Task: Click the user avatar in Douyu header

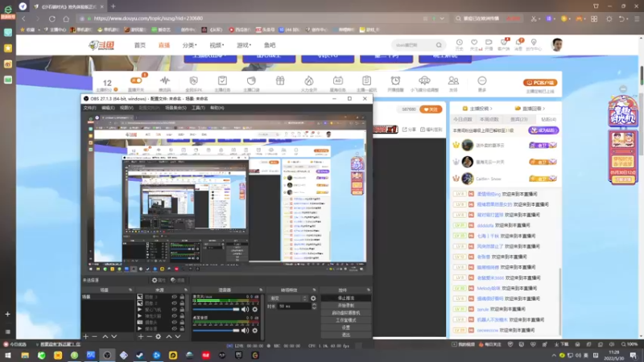Action: pos(557,45)
